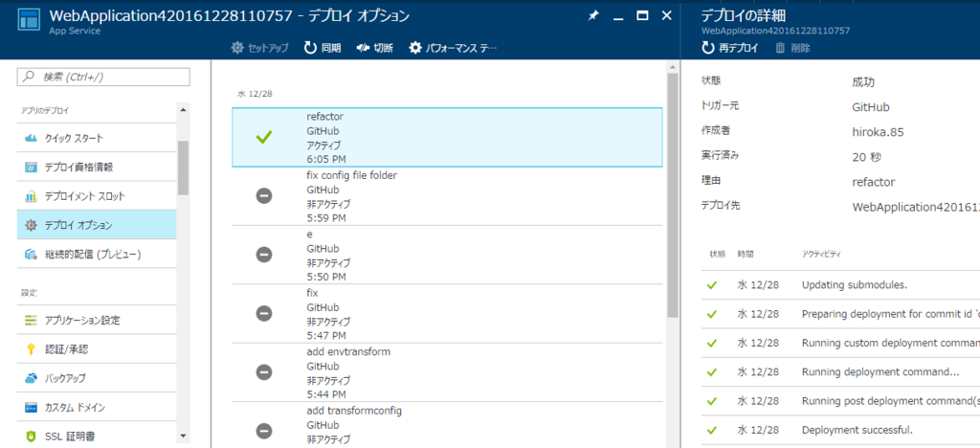The image size is (980, 448).
Task: Click checkmark beside 'Deployment successful.'
Action: coord(711,430)
